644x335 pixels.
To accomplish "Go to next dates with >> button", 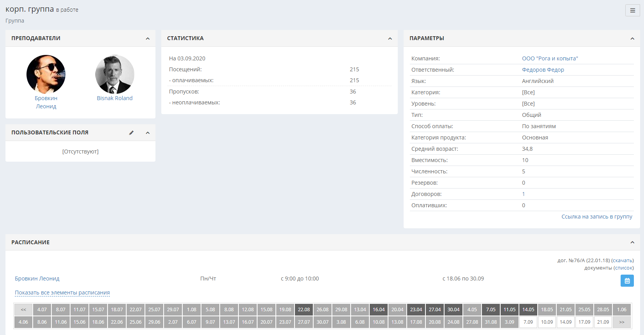I will [622, 322].
